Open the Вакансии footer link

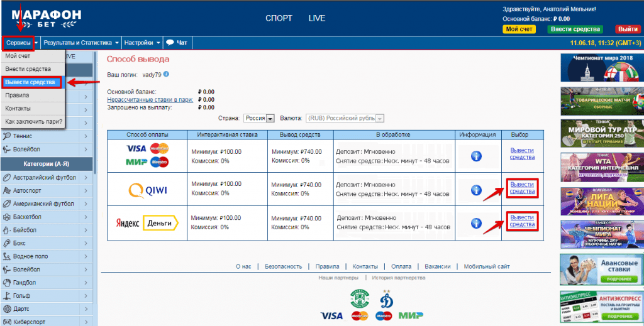click(438, 266)
